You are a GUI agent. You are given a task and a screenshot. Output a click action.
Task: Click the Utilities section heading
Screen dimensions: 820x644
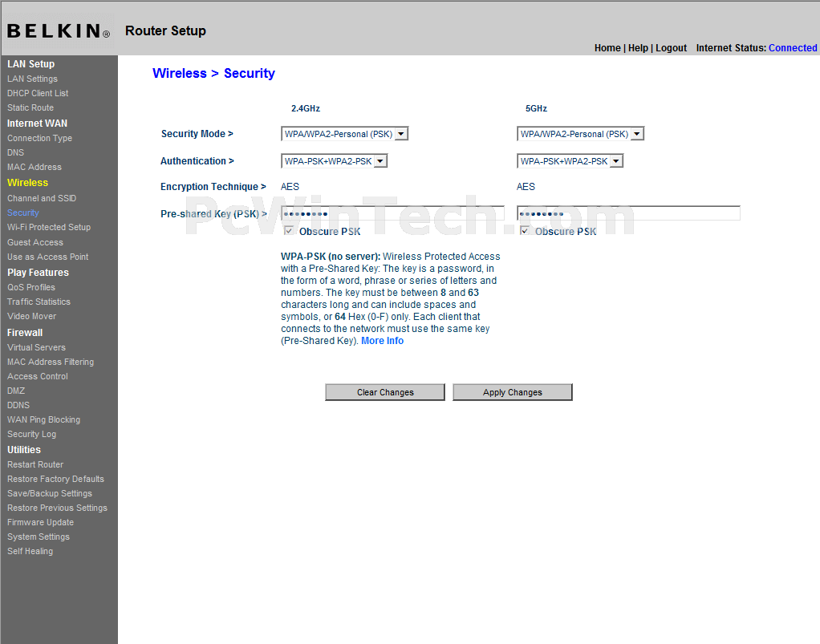[x=23, y=450]
